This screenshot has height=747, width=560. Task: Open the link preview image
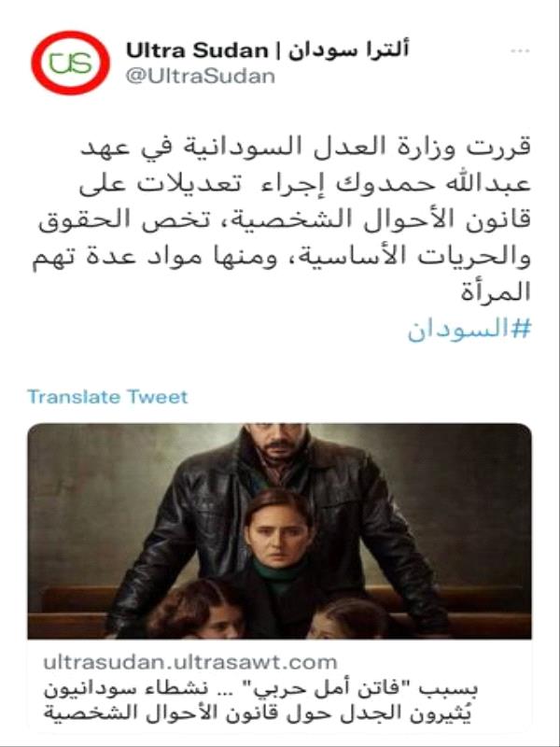click(x=279, y=530)
